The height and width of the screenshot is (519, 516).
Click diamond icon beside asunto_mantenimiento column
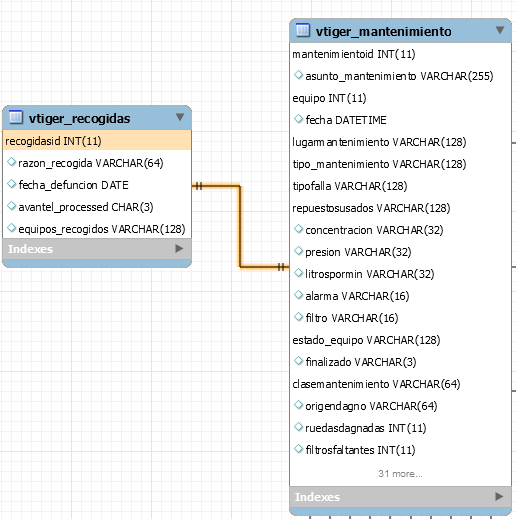[x=298, y=75]
